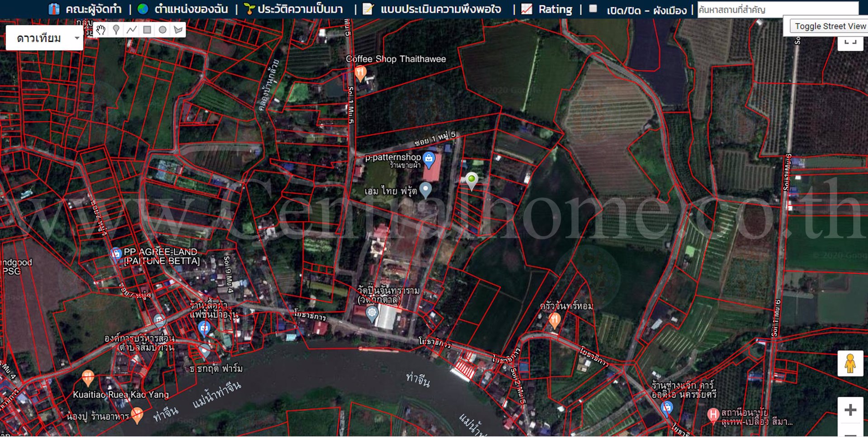Activate the polygon drawing tool

click(x=178, y=30)
